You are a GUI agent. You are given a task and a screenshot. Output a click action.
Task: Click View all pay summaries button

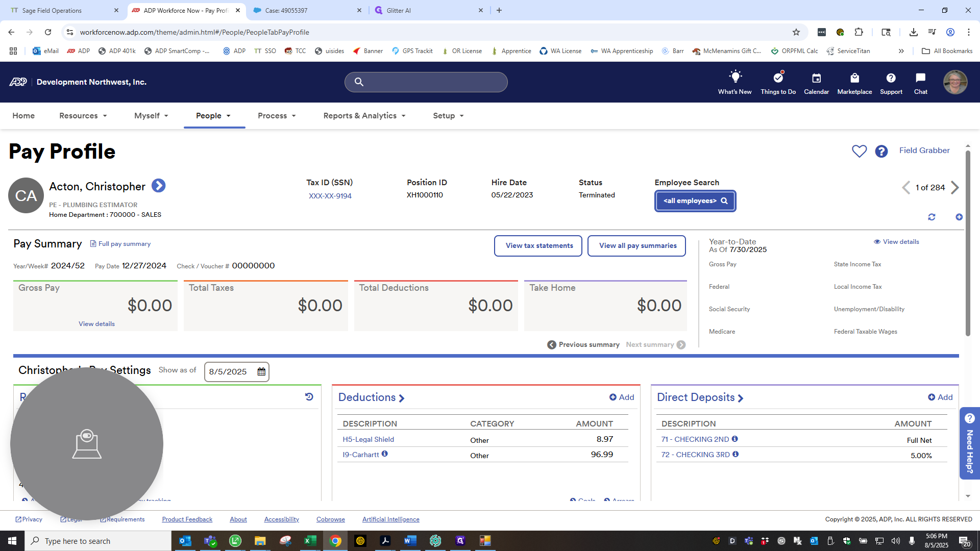click(x=637, y=246)
